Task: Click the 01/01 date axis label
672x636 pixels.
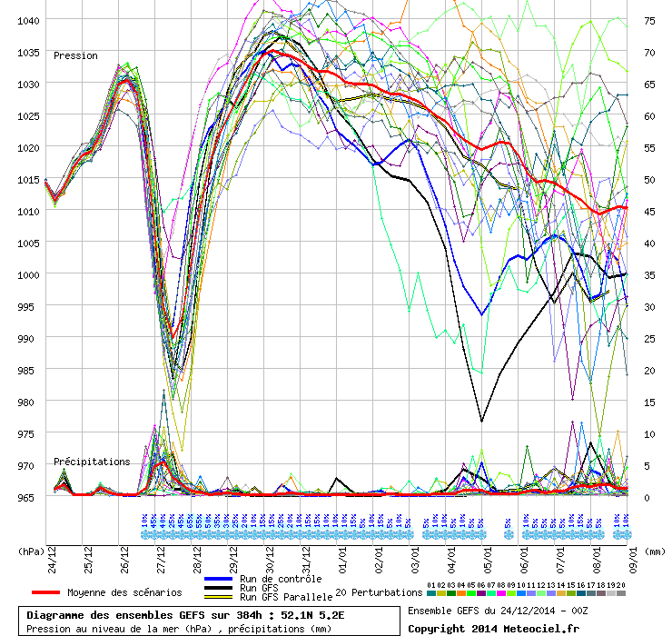Action: coord(342,560)
